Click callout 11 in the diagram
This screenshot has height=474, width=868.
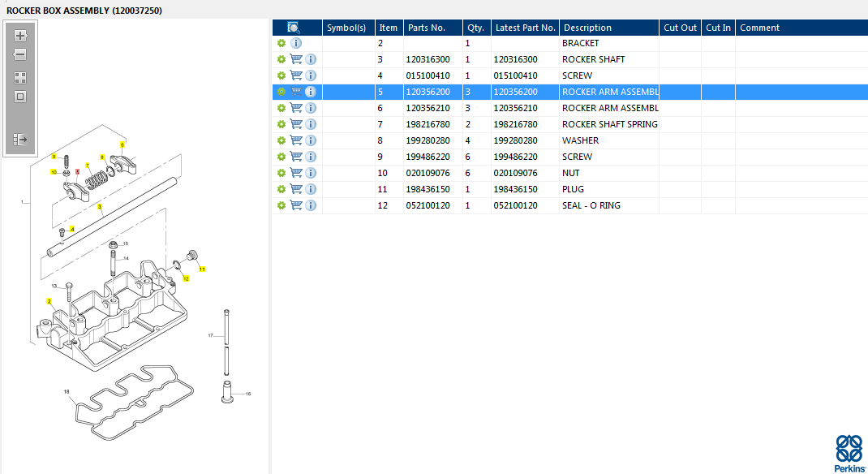(203, 269)
